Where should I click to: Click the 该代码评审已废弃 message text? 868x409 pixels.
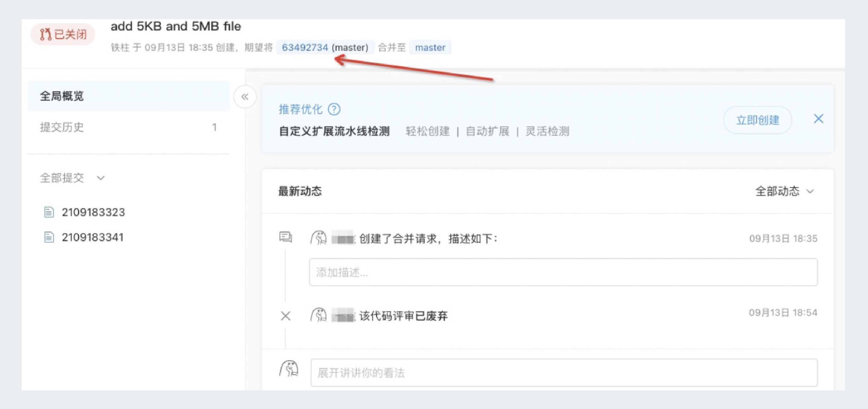coord(403,316)
